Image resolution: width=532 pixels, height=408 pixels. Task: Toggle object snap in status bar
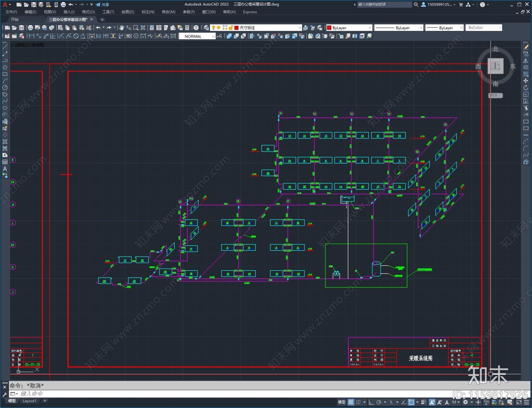[x=411, y=402]
